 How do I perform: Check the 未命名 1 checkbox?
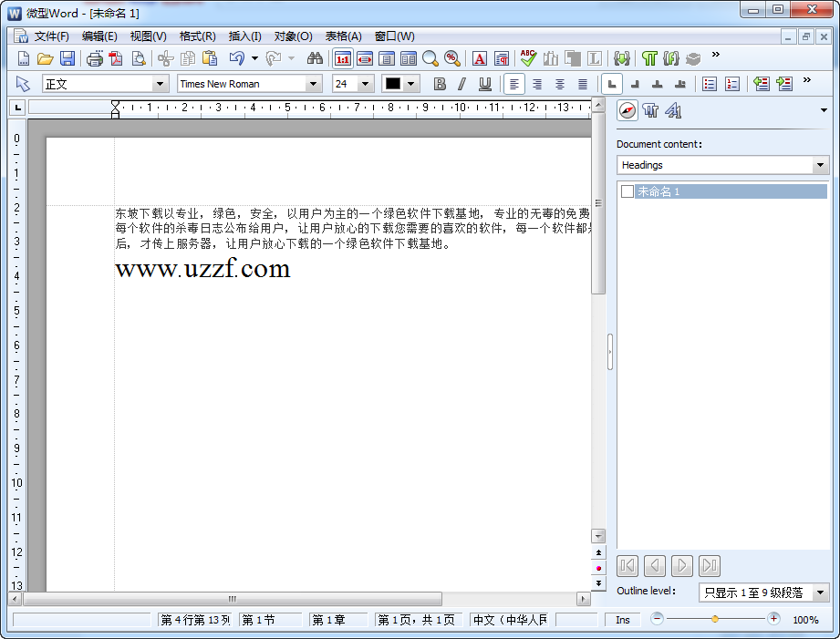627,191
